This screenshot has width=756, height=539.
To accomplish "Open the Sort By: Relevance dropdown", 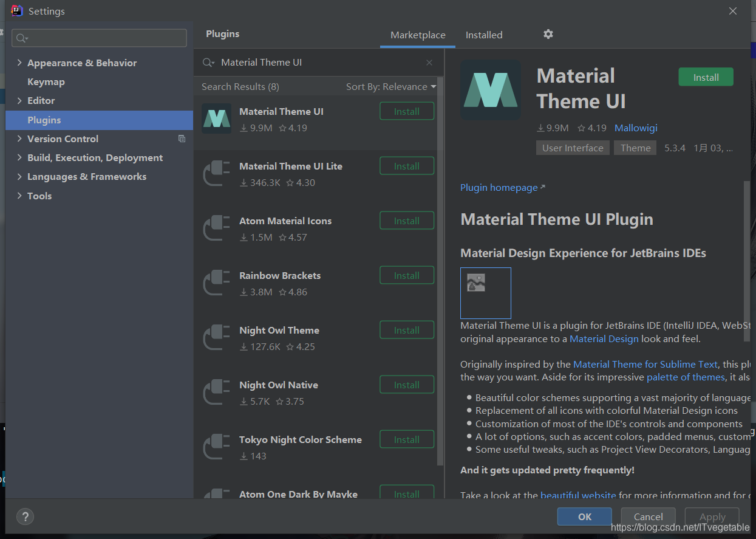I will pos(391,86).
